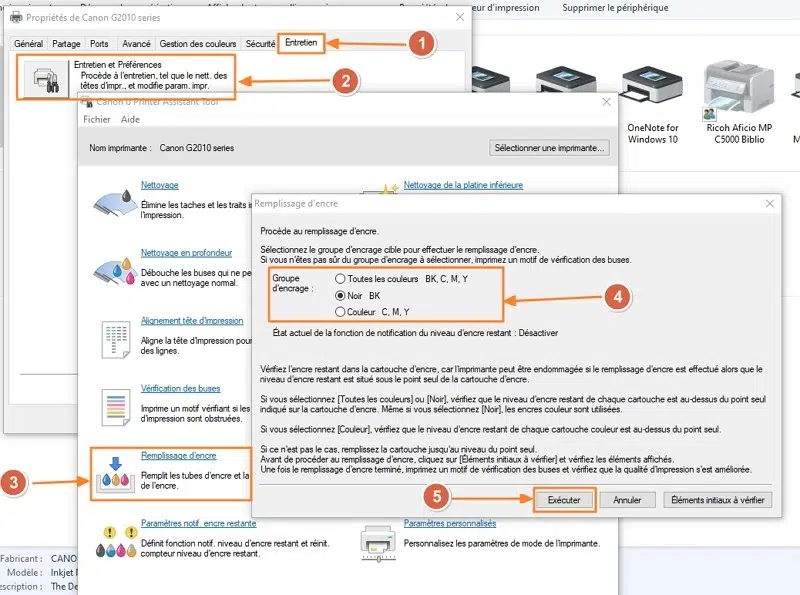This screenshot has width=800, height=595.
Task: Click the Nettoyage en profondeur icon
Action: [x=115, y=271]
